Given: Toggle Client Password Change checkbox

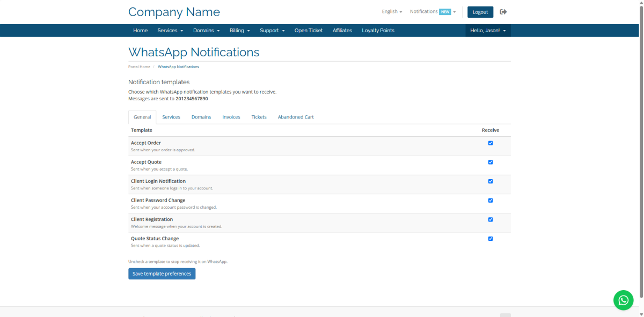Looking at the screenshot, I should [x=491, y=201].
